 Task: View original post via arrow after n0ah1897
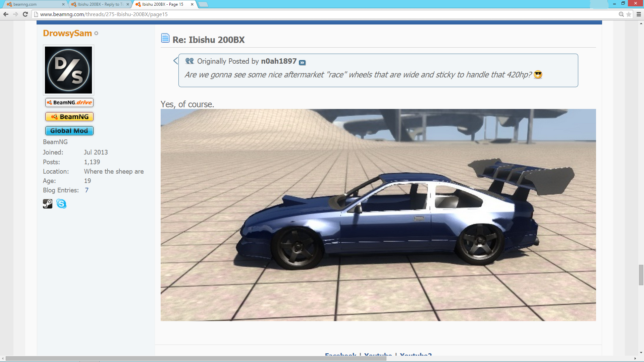pyautogui.click(x=302, y=62)
